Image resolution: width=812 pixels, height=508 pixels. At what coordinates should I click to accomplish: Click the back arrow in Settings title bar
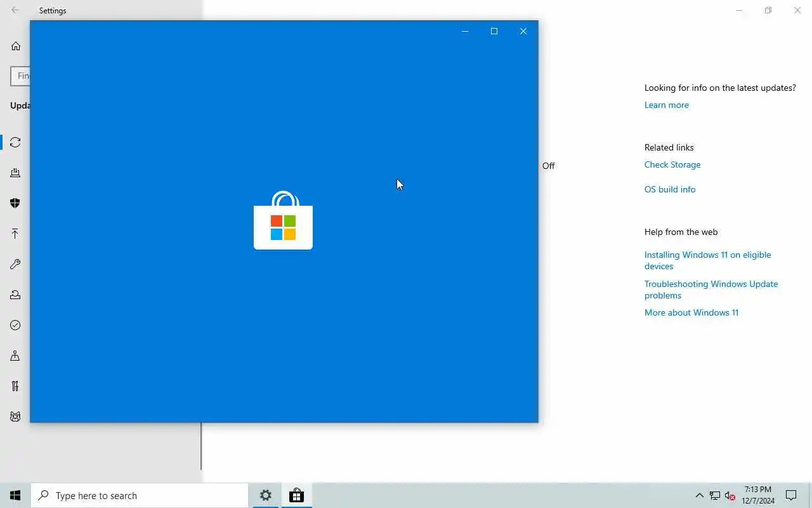coord(15,10)
